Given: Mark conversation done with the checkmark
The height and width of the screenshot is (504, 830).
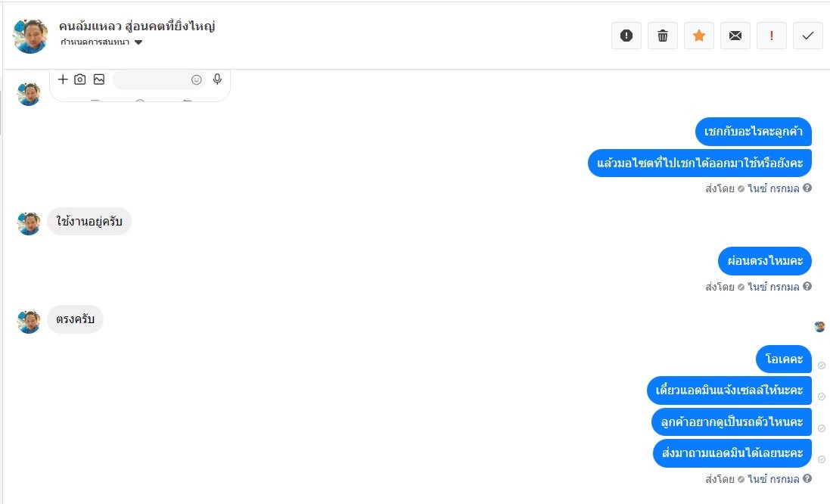Looking at the screenshot, I should point(808,36).
